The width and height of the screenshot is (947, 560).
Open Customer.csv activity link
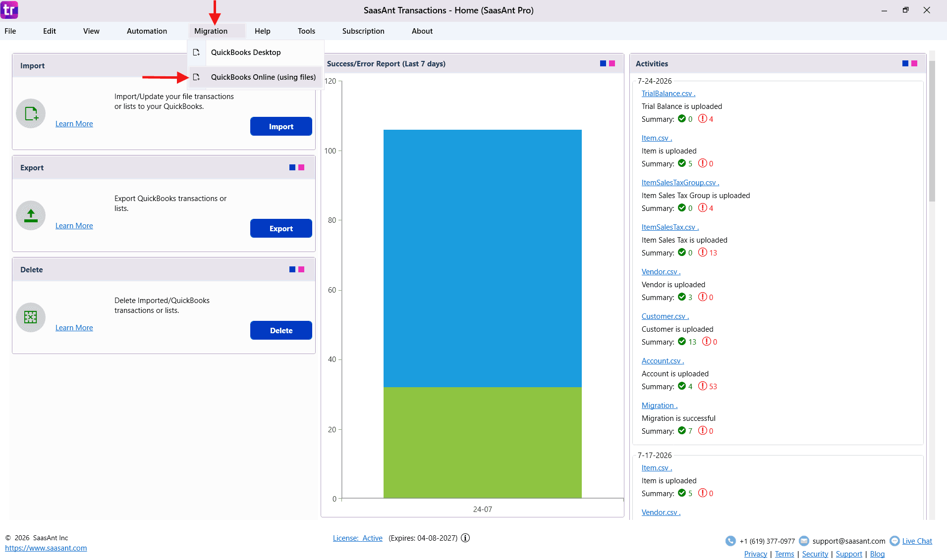pyautogui.click(x=665, y=316)
